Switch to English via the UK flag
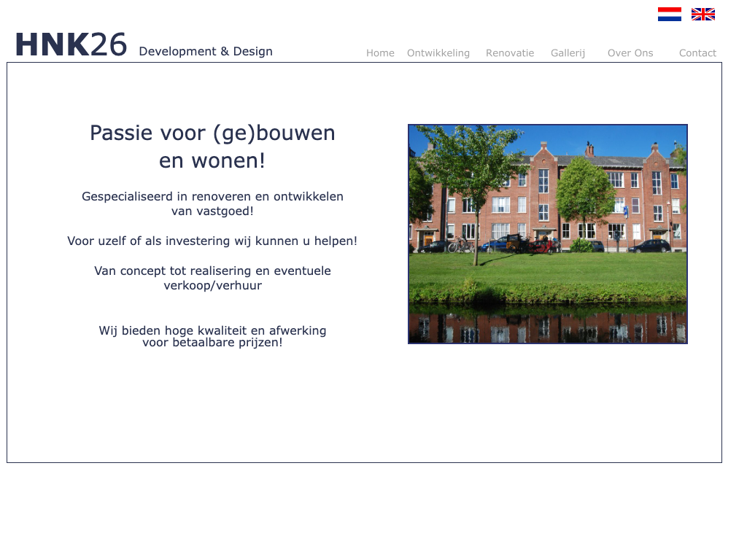Image resolution: width=747 pixels, height=560 pixels. [703, 14]
